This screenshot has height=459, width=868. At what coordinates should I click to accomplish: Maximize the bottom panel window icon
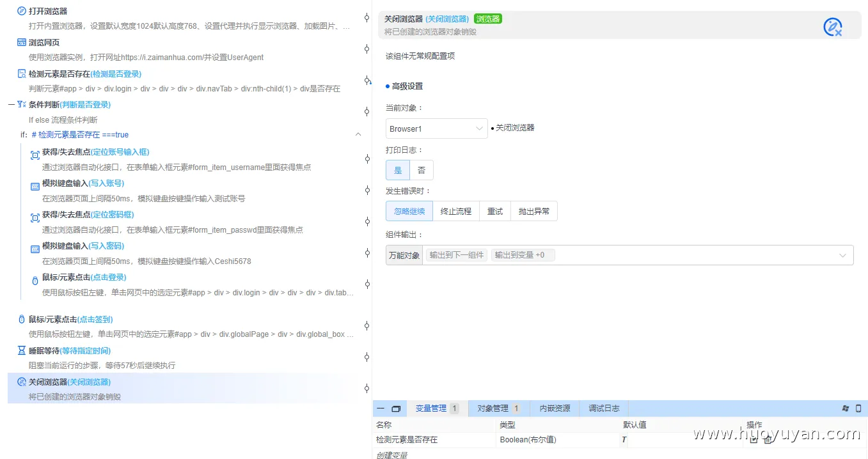tap(396, 408)
